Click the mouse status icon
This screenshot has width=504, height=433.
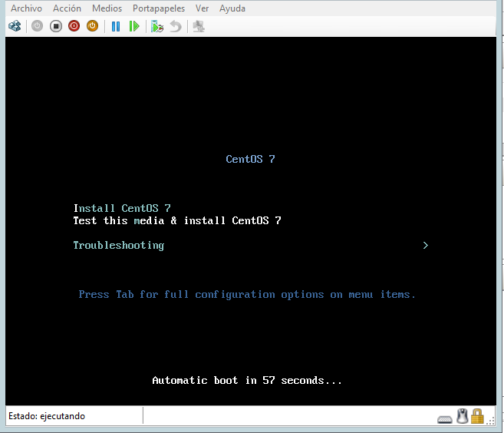(463, 416)
